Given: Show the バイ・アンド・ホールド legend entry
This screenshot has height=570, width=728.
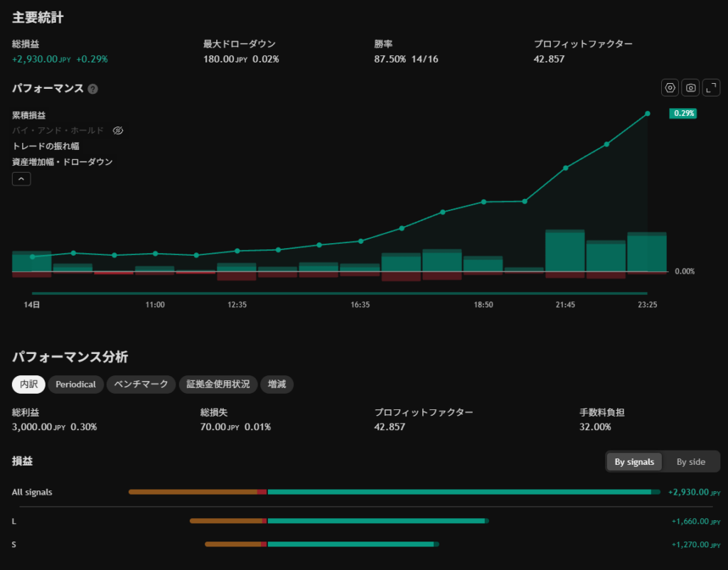Looking at the screenshot, I should click(x=58, y=131).
